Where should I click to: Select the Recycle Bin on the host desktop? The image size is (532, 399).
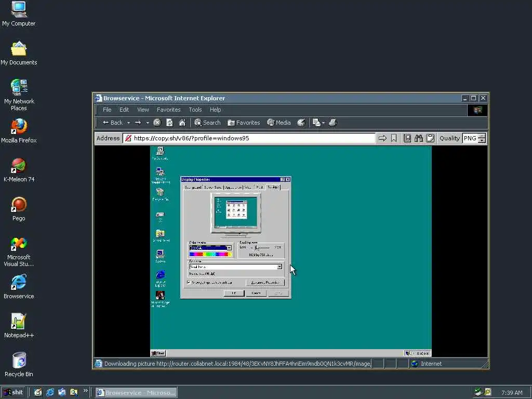(19, 365)
